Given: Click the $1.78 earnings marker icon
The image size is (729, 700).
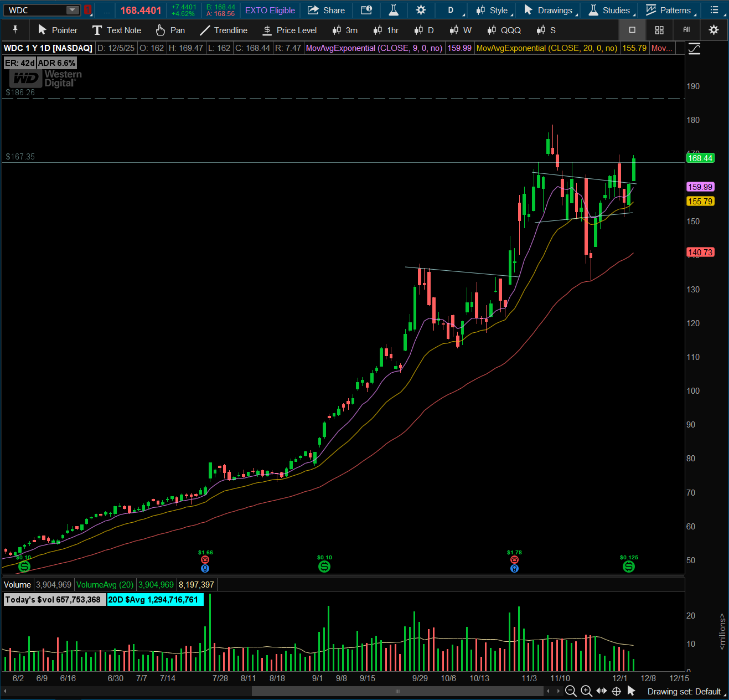Looking at the screenshot, I should tap(514, 560).
